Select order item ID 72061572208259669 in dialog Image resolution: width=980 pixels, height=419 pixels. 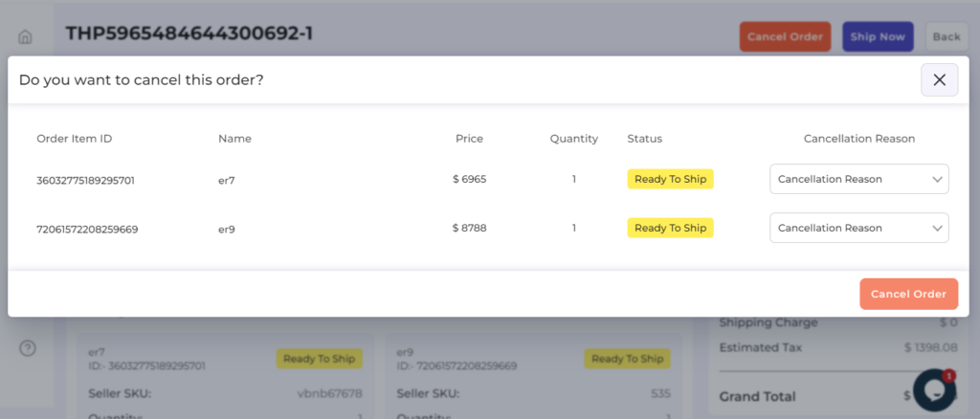(87, 229)
